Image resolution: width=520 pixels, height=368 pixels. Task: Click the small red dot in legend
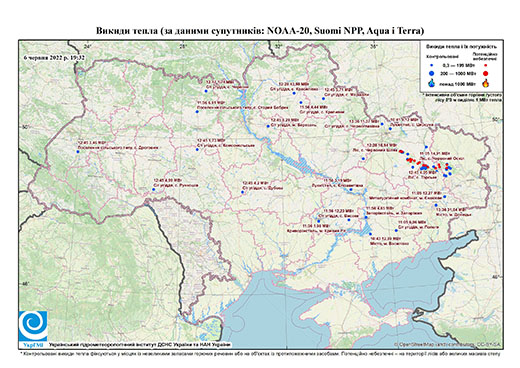tap(485, 65)
